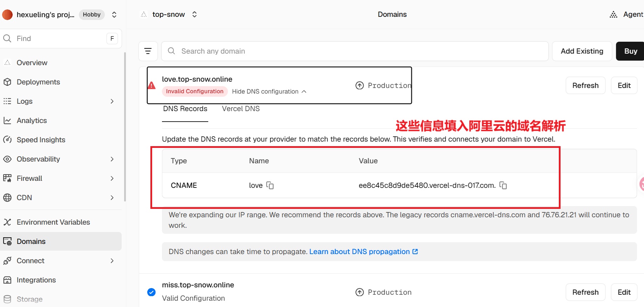The height and width of the screenshot is (307, 644).
Task: Click the CNAME type cell
Action: [184, 185]
